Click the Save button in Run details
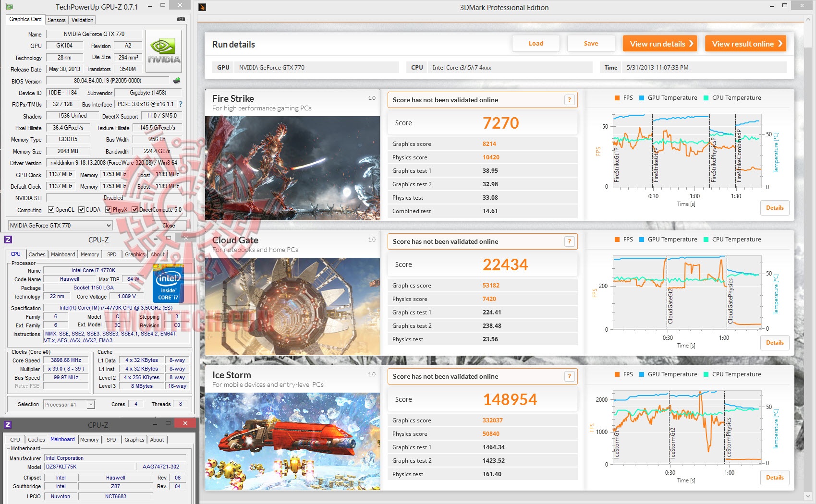 (591, 44)
